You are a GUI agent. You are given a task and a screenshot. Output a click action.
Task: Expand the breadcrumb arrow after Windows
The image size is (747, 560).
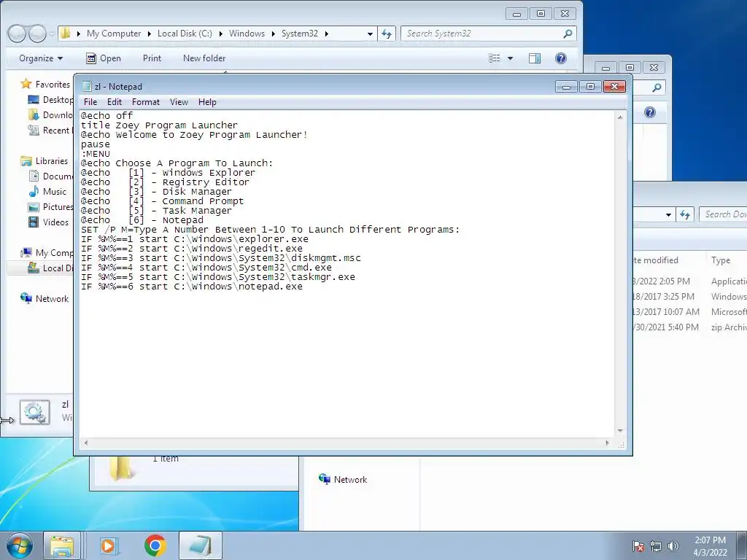273,34
